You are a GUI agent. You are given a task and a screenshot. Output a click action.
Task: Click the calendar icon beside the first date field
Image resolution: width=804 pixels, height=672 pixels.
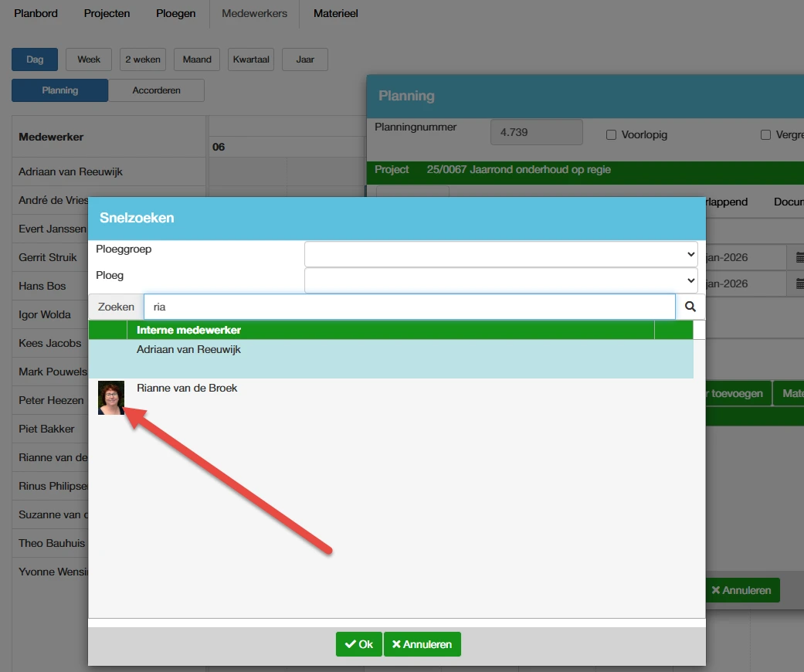tap(799, 256)
